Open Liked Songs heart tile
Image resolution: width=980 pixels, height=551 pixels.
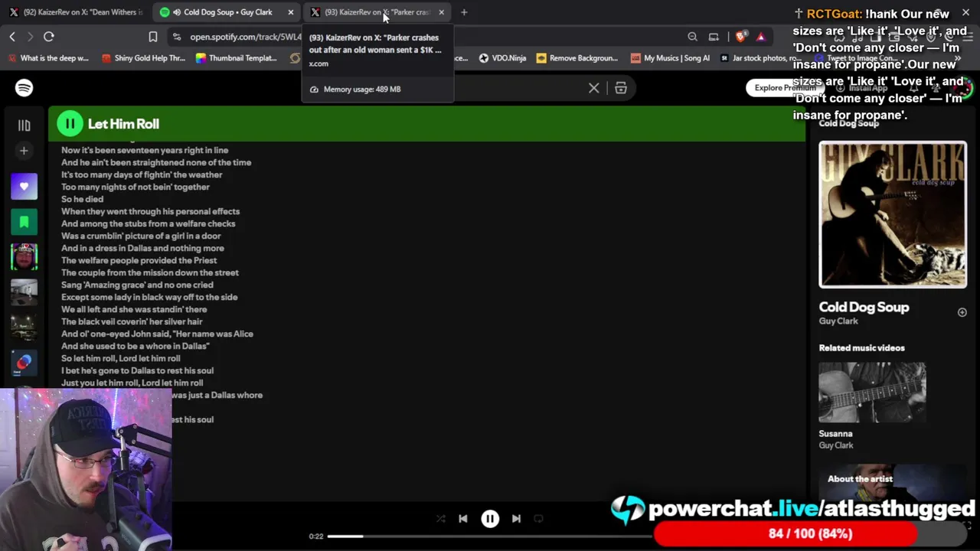[x=24, y=187]
